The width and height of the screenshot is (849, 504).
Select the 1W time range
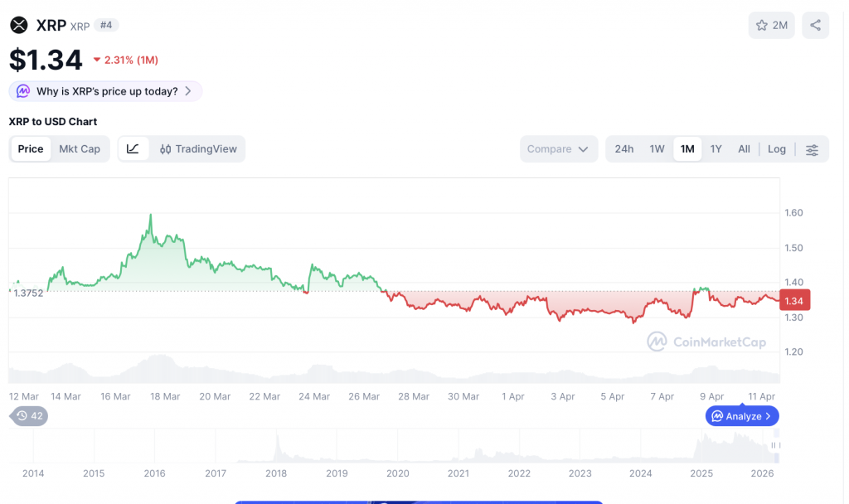pos(657,149)
